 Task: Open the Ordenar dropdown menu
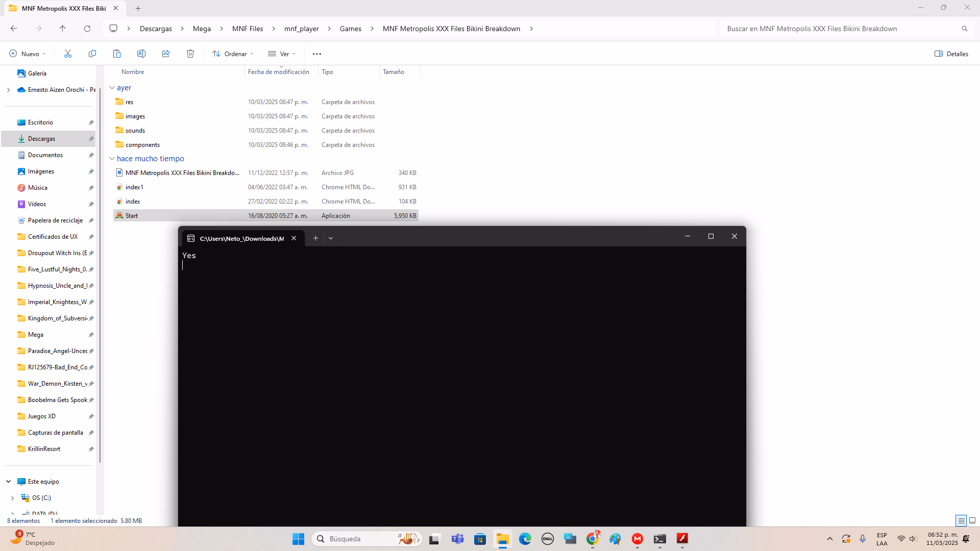[x=233, y=54]
